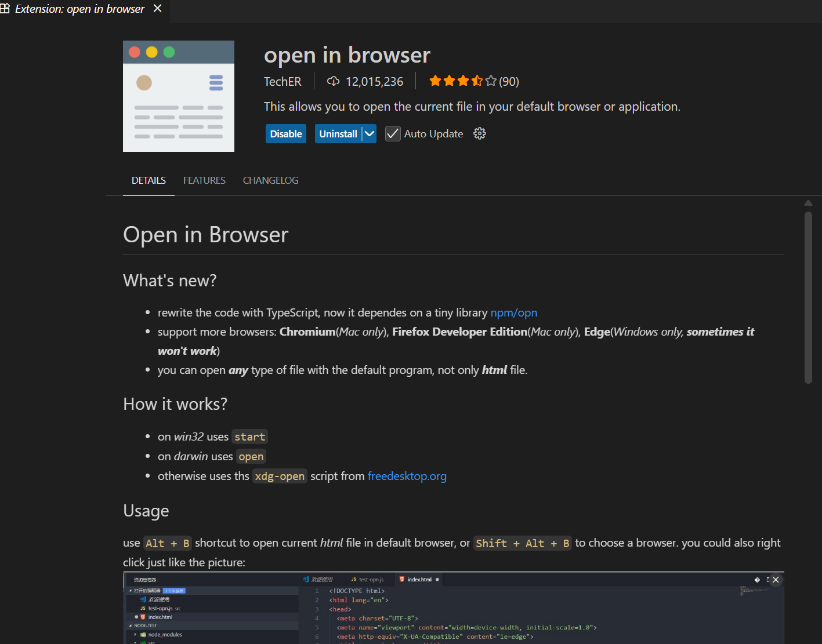The image size is (822, 644).
Task: Click the bold 'Chromium' text
Action: click(x=307, y=332)
